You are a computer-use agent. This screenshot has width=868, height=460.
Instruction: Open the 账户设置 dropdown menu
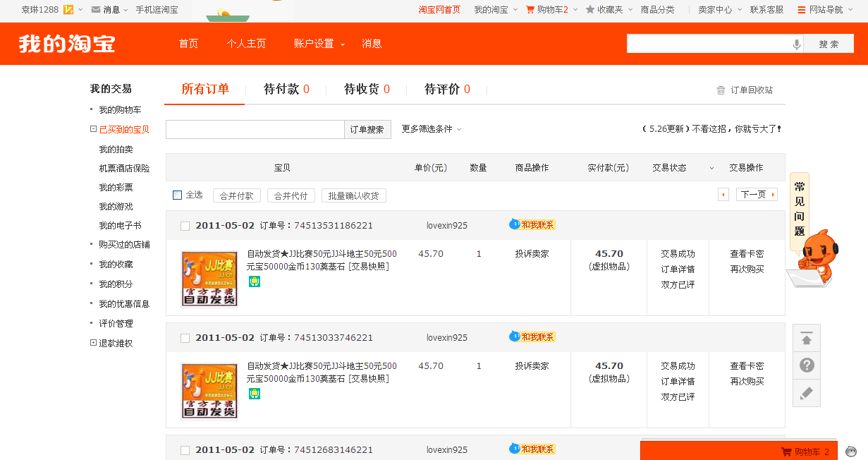(319, 44)
